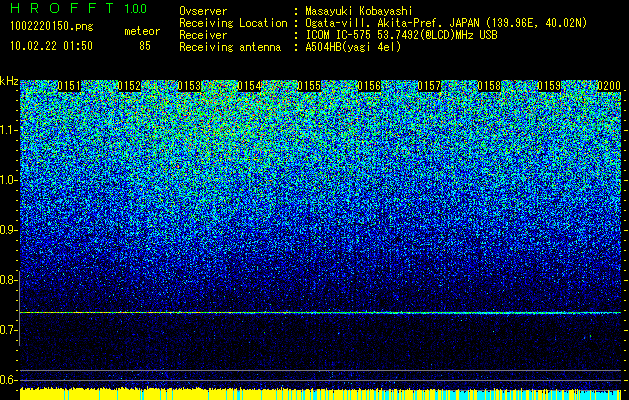
Task: Click the ICOM IC-575 53.7492 MHz USB text
Action: 401,35
